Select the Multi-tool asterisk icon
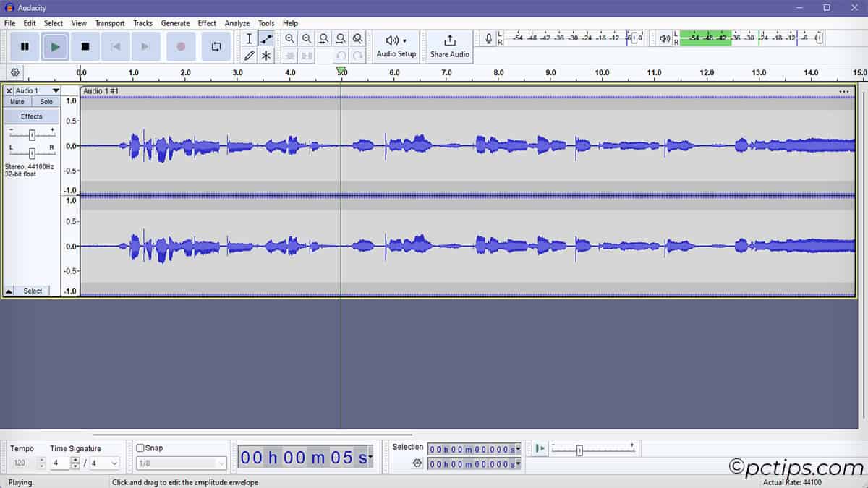 (266, 56)
